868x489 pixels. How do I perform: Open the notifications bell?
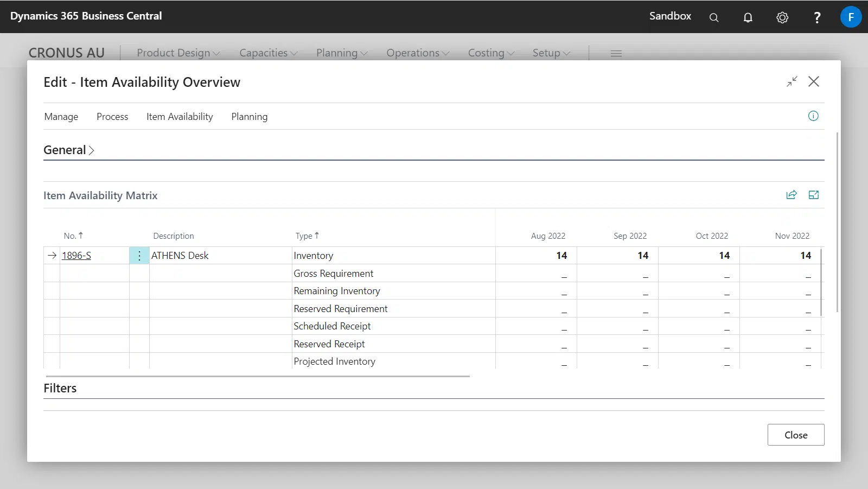748,17
